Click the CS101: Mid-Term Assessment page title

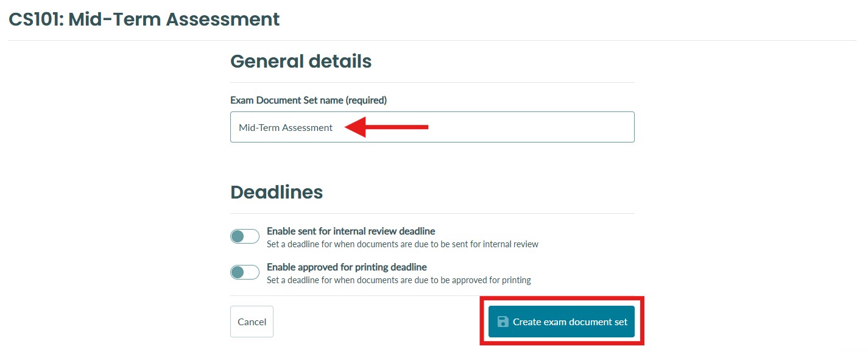pyautogui.click(x=144, y=19)
